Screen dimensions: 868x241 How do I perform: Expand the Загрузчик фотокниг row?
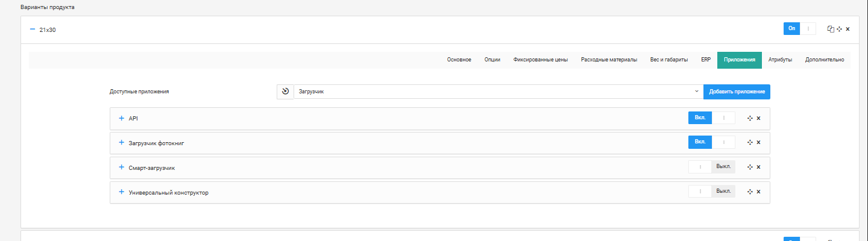pos(121,143)
